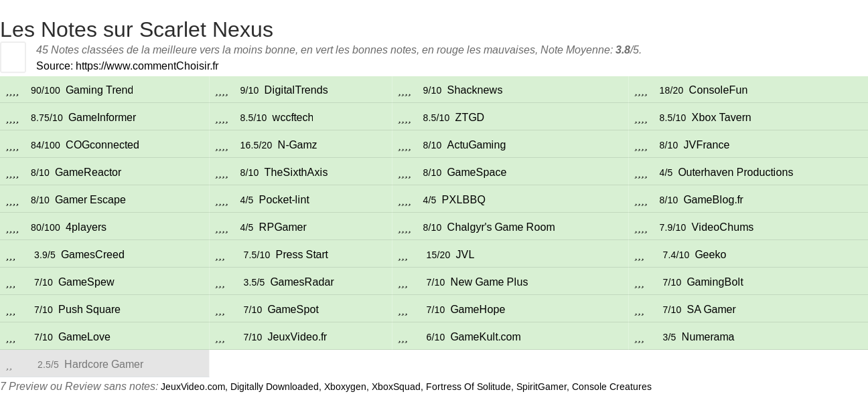This screenshot has height=394, width=868.
Task: Open the New Game Plus review
Action: [489, 282]
